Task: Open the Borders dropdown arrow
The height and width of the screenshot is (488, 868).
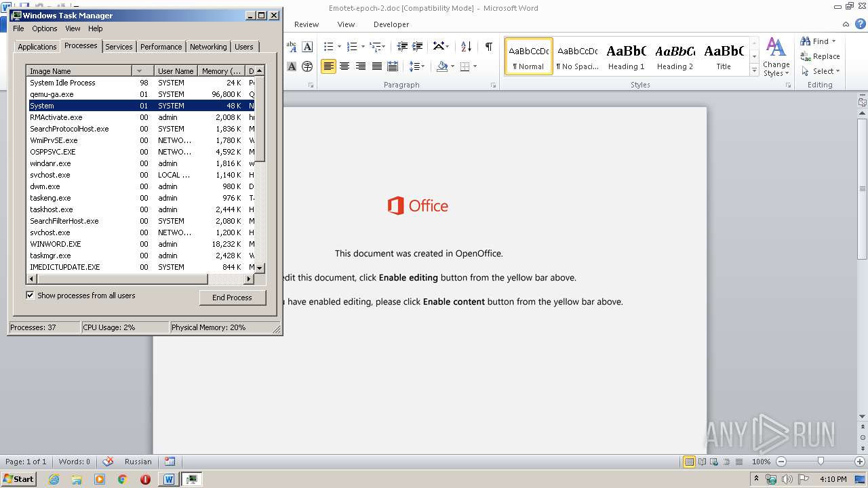Action: click(475, 66)
